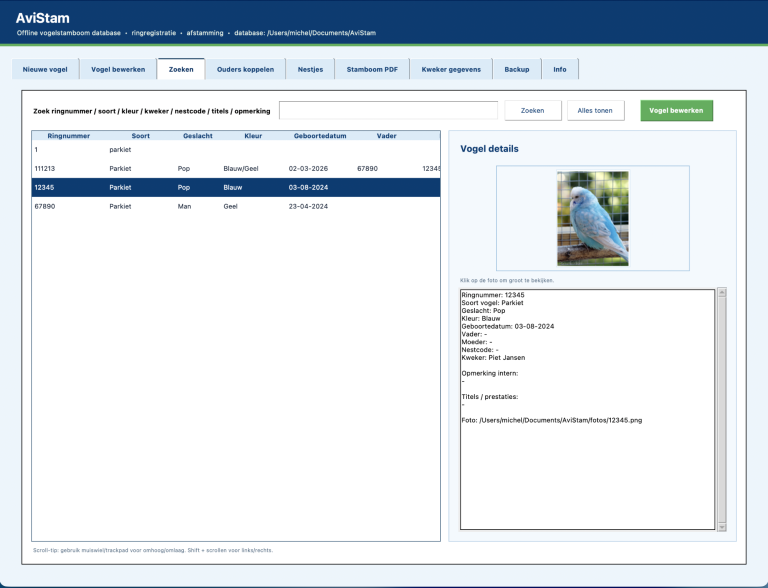Viewport: 768px width, 588px height.
Task: Open the Ouders koppelen tab
Action: point(245,69)
